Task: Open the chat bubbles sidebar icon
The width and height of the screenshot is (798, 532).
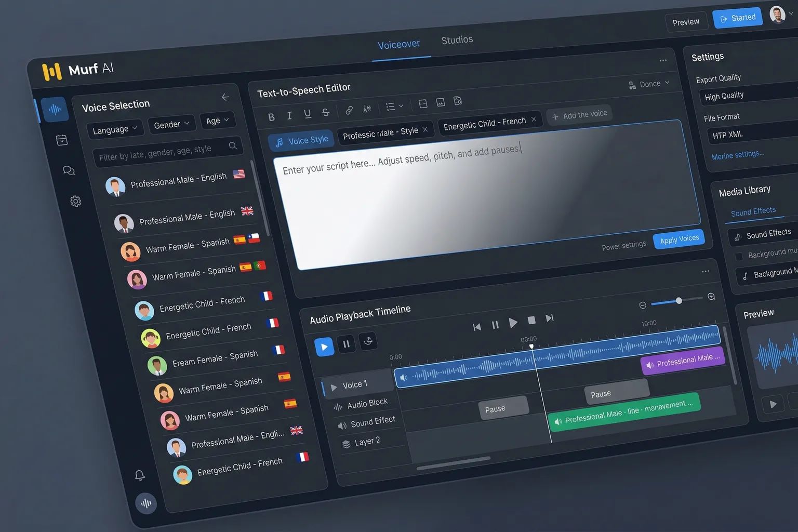Action: pos(69,170)
